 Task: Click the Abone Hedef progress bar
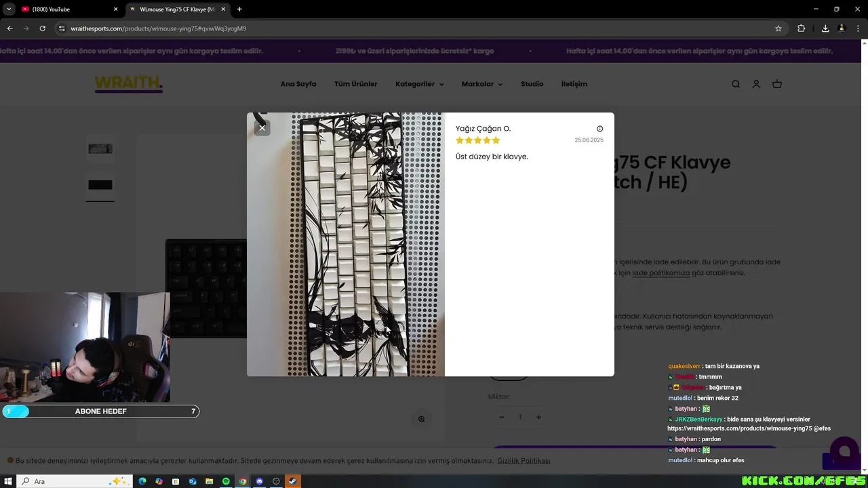click(x=100, y=411)
